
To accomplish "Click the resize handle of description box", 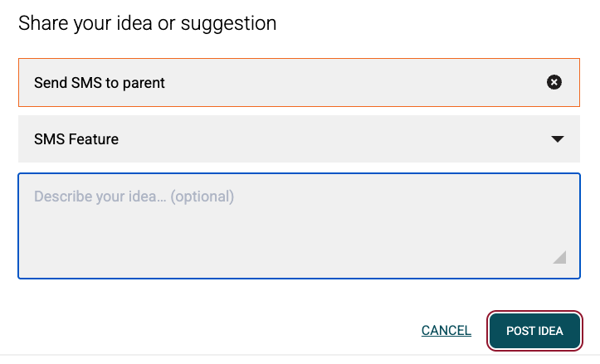I will pyautogui.click(x=560, y=257).
